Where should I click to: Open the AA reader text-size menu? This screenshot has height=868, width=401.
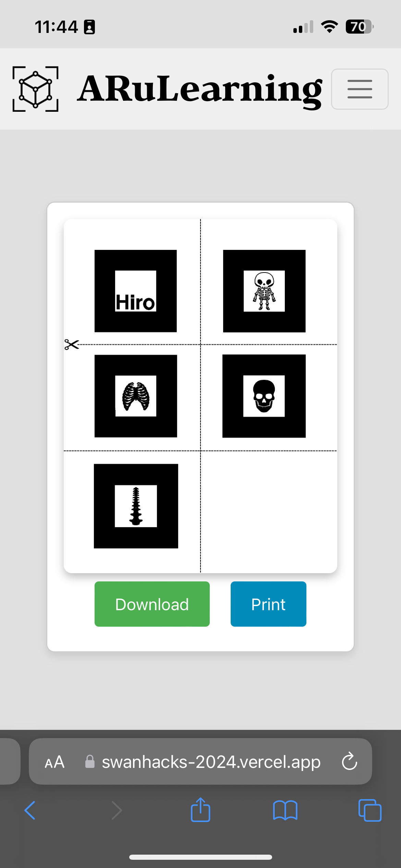tap(54, 762)
